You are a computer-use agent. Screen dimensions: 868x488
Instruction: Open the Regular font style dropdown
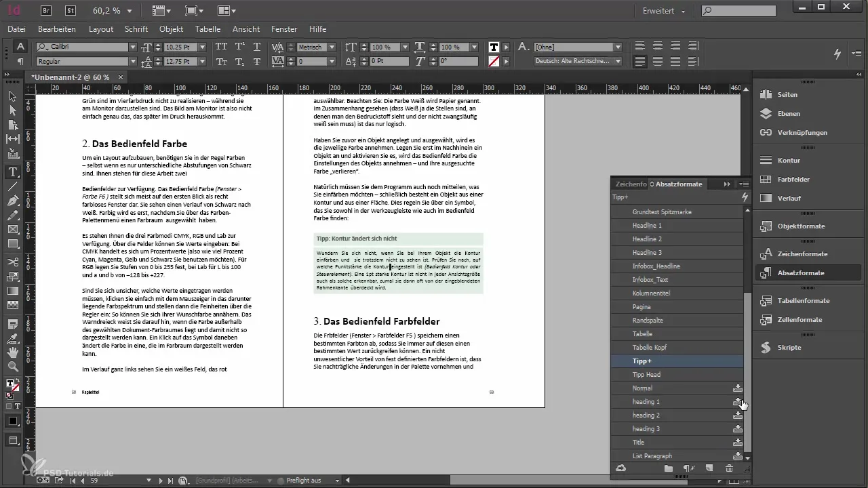(133, 61)
